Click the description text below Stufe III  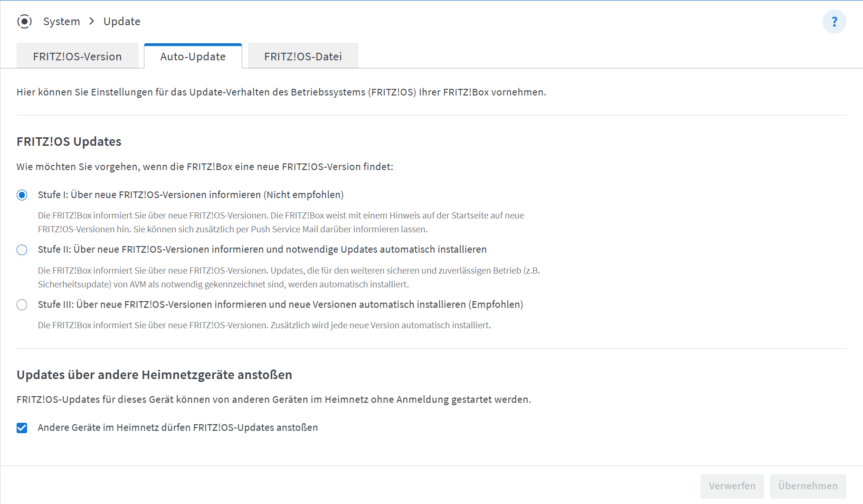click(x=264, y=325)
